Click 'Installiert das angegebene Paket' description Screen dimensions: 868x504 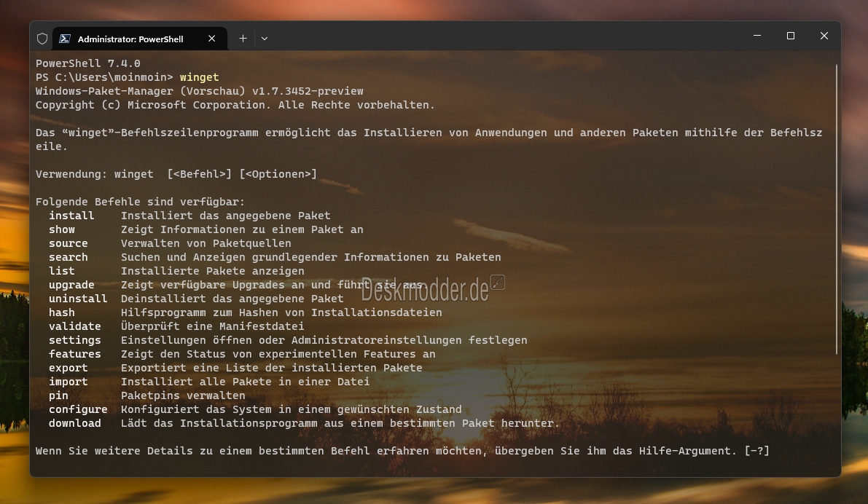click(225, 216)
